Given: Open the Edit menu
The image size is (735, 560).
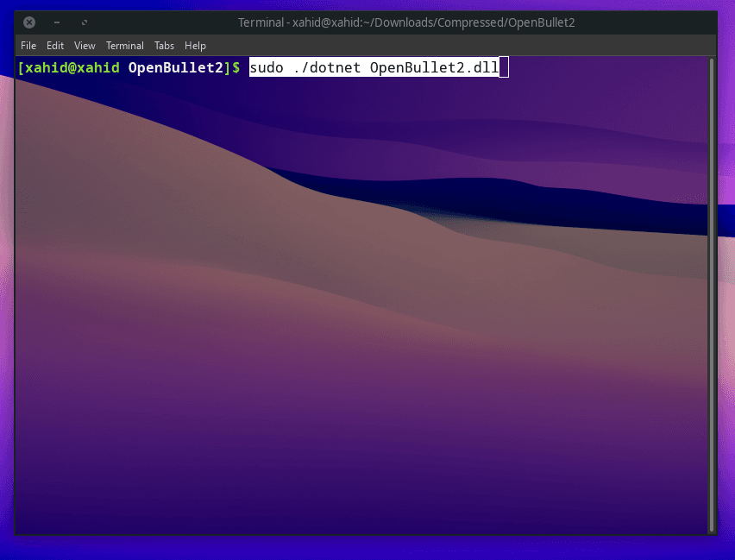Looking at the screenshot, I should pyautogui.click(x=55, y=45).
